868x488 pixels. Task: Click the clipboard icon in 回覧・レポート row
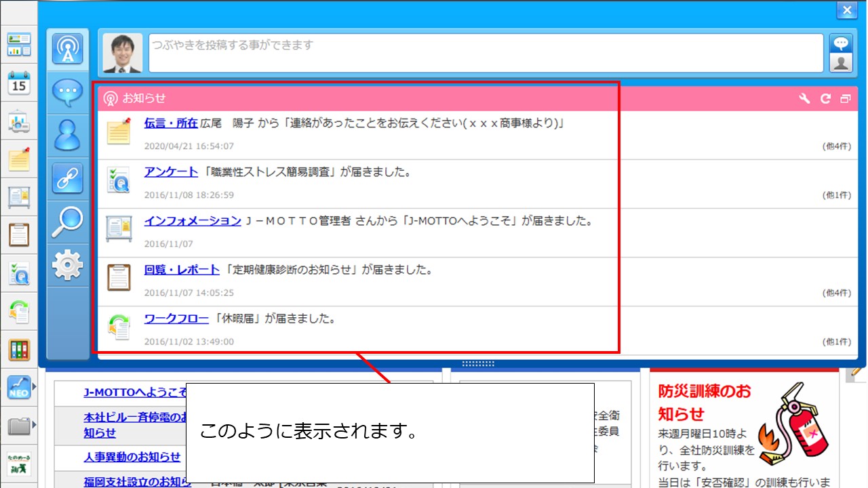click(119, 277)
